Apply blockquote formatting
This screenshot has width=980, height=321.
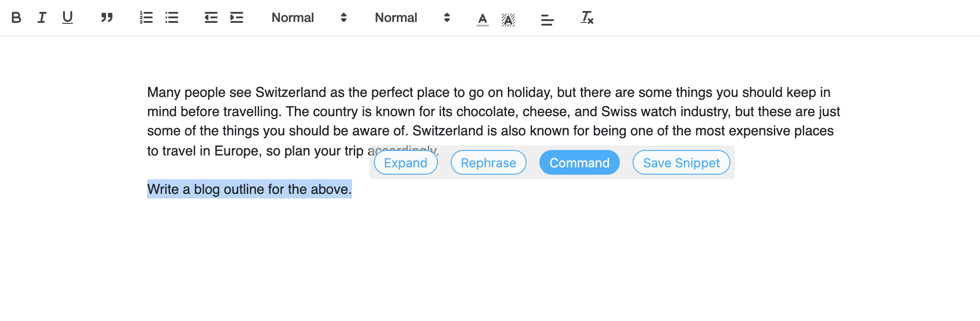coord(107,18)
